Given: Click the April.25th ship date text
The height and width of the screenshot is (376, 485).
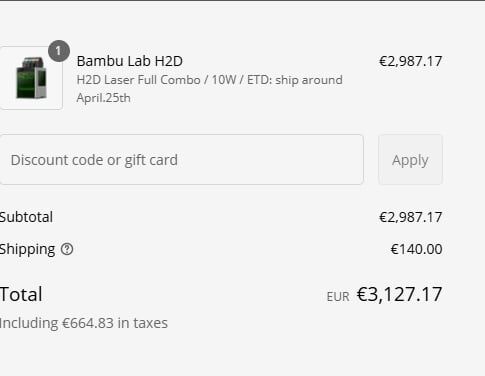Looking at the screenshot, I should (x=104, y=98).
